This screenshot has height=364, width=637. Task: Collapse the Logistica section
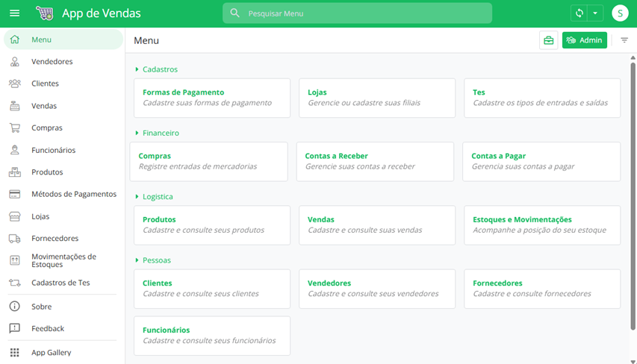(x=137, y=197)
